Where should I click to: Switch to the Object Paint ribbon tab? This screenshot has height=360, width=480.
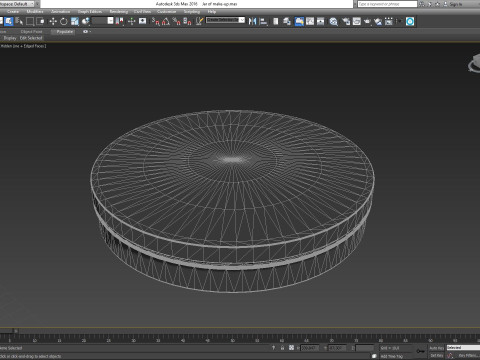[x=31, y=32]
